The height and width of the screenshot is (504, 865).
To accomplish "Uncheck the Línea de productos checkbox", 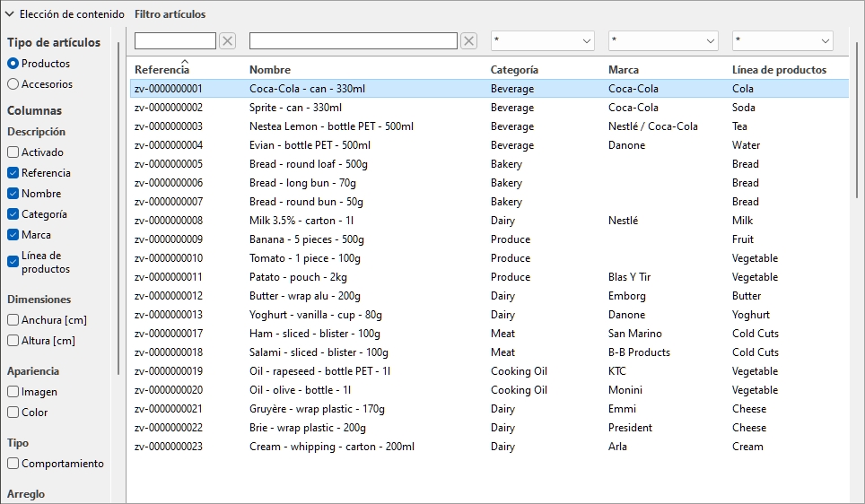I will point(13,262).
